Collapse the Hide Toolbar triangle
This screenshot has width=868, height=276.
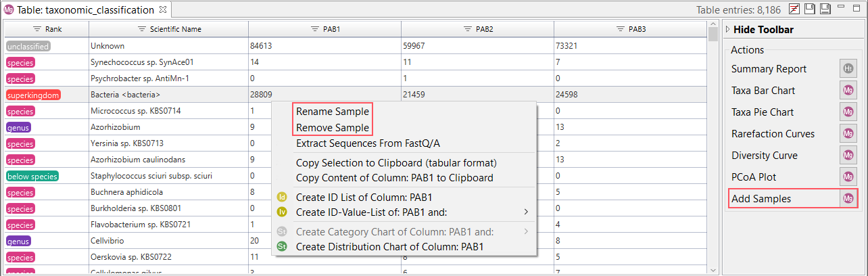[727, 30]
